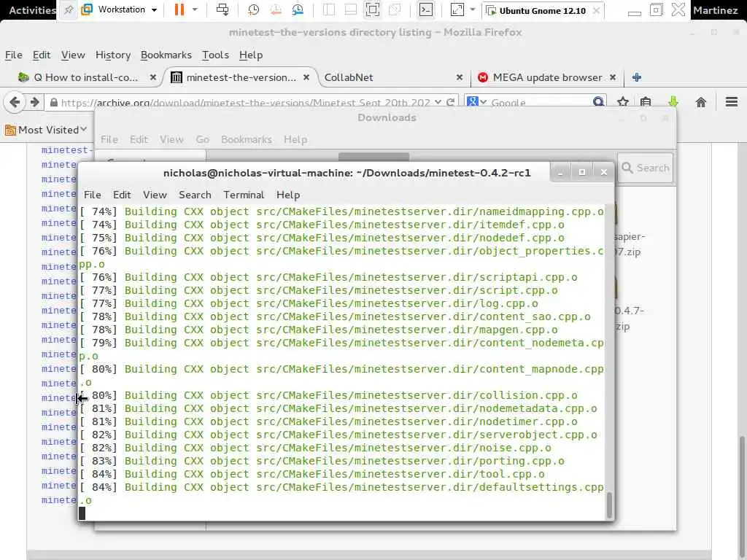The image size is (747, 560).
Task: Open Terminal menu in terminal window
Action: pyautogui.click(x=244, y=195)
